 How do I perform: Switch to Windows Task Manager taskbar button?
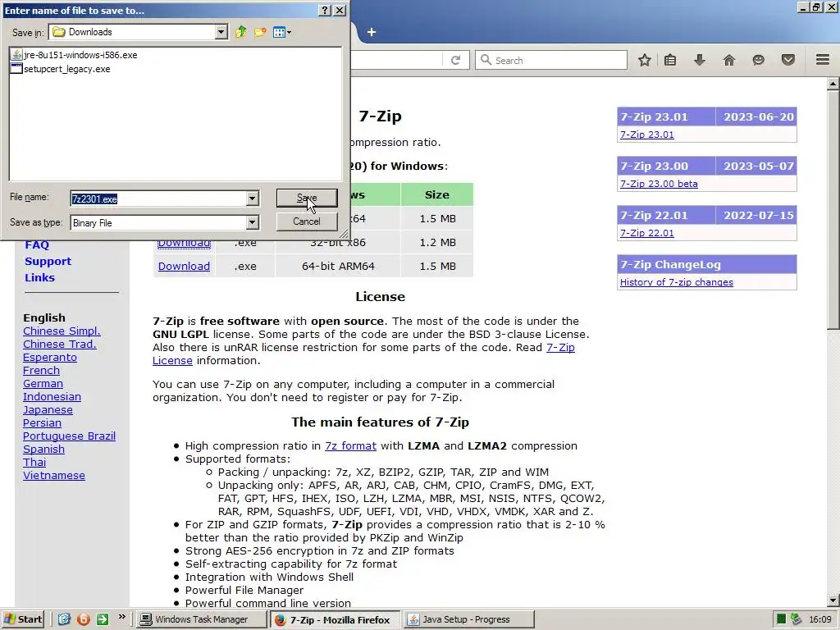pyautogui.click(x=200, y=619)
